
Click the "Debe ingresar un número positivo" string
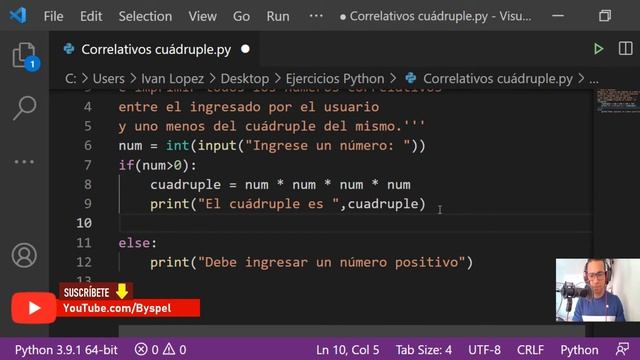tap(331, 262)
